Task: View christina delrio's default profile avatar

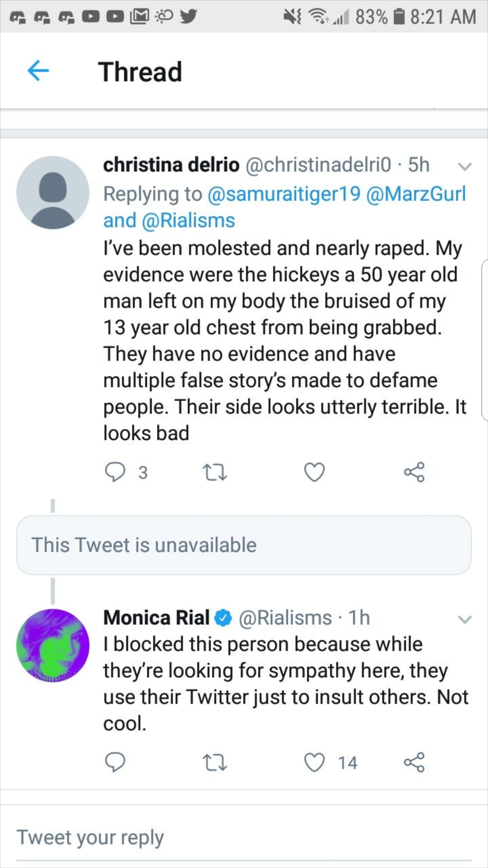Action: coord(52,193)
